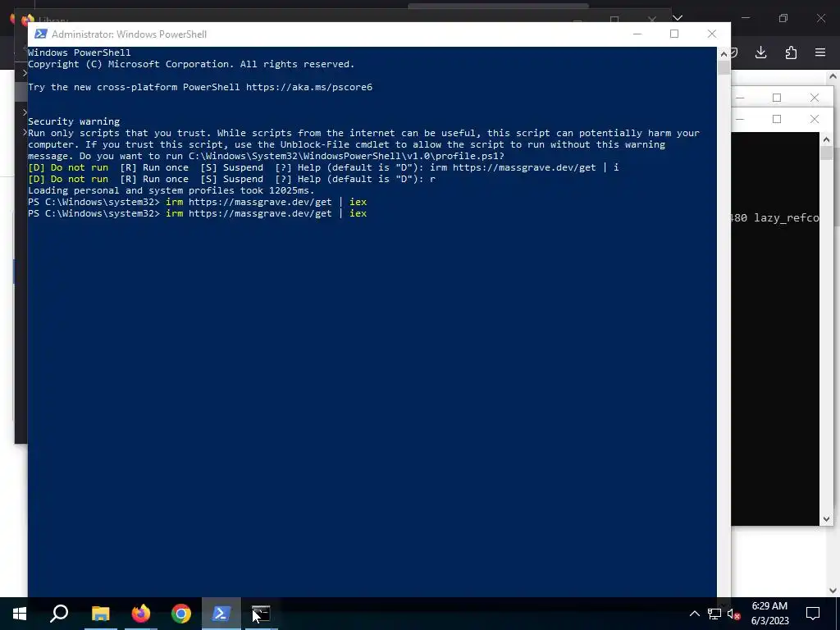Close the Administrator PowerShell window
This screenshot has height=630, width=840.
click(712, 34)
